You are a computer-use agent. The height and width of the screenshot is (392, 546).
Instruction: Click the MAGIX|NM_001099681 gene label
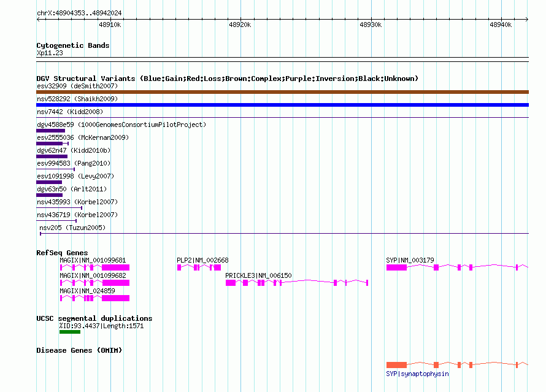pos(93,260)
